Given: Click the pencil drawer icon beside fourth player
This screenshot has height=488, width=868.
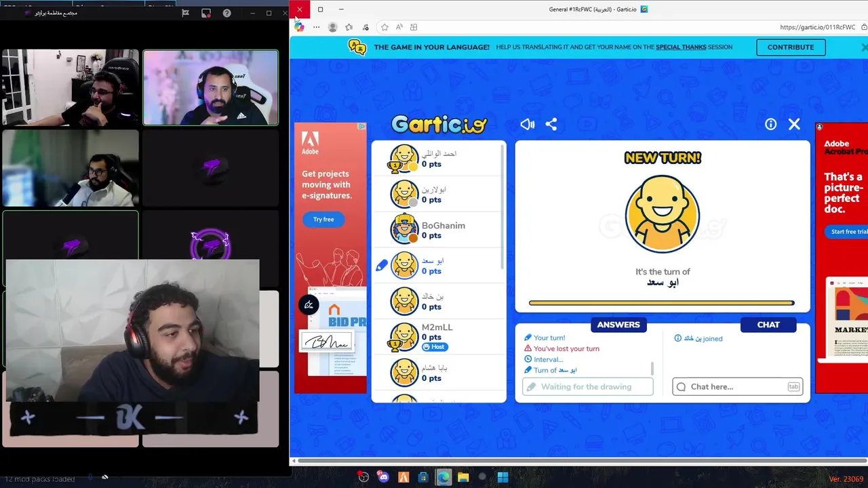Looking at the screenshot, I should pos(382,266).
